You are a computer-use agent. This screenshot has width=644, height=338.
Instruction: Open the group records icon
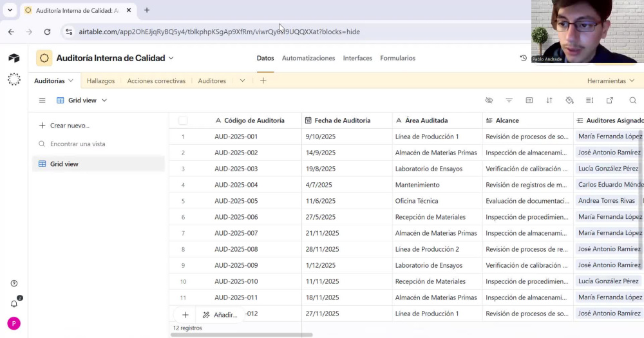coord(529,100)
